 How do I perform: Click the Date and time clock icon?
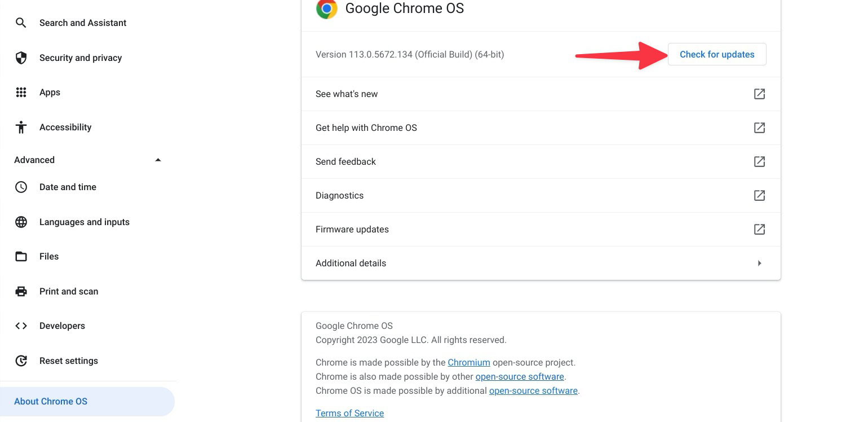click(x=21, y=187)
